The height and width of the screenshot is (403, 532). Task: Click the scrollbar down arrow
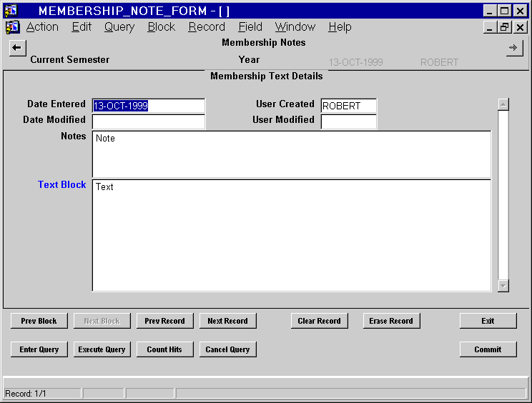click(x=503, y=286)
